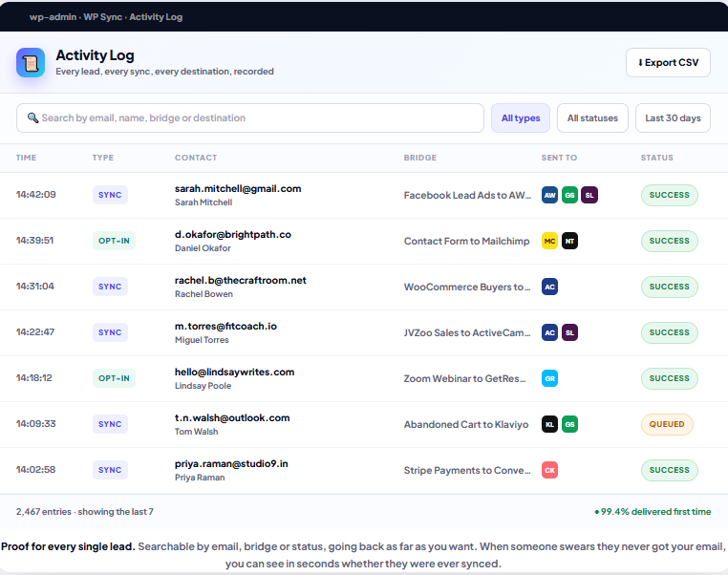The width and height of the screenshot is (728, 575).
Task: Click the GS badge in Tom Walsh row
Action: point(569,424)
